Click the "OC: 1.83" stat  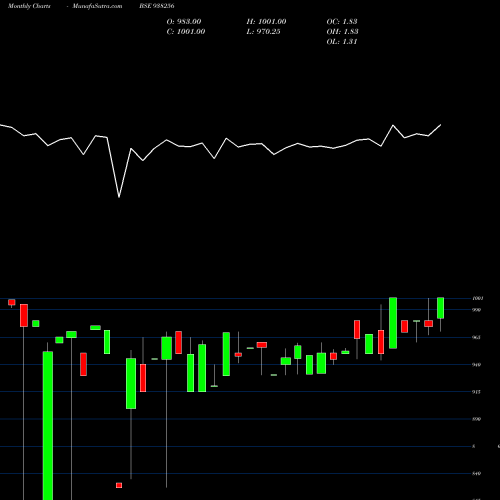pos(342,22)
